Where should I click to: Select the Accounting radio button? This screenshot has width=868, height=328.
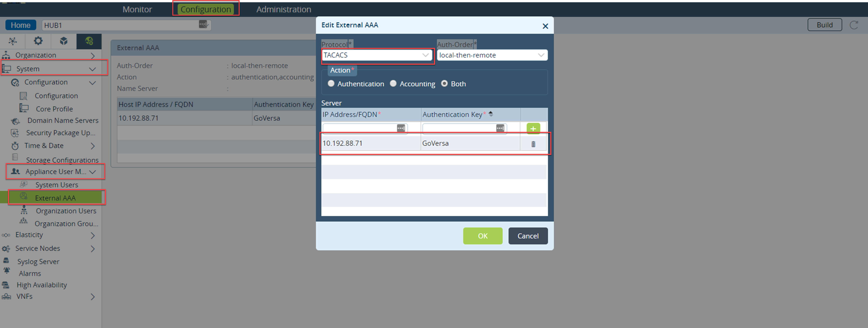[393, 83]
